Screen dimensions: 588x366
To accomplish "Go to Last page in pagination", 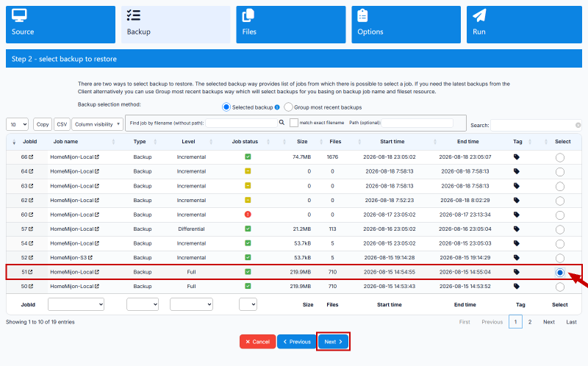I will click(x=571, y=322).
